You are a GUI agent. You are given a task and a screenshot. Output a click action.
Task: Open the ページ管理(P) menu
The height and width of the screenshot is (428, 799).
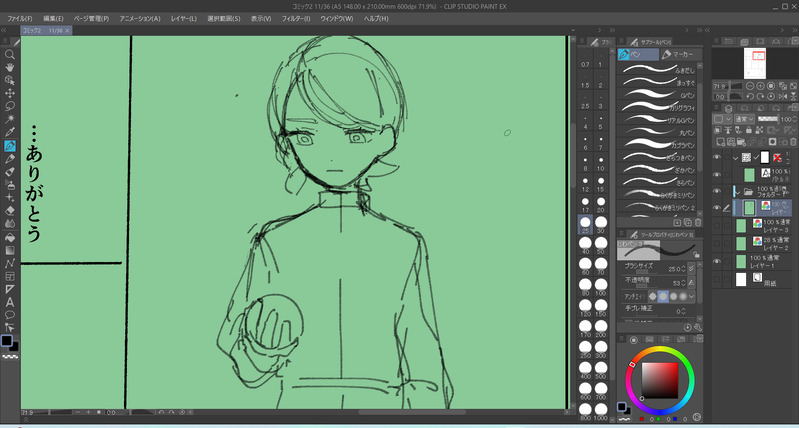92,18
